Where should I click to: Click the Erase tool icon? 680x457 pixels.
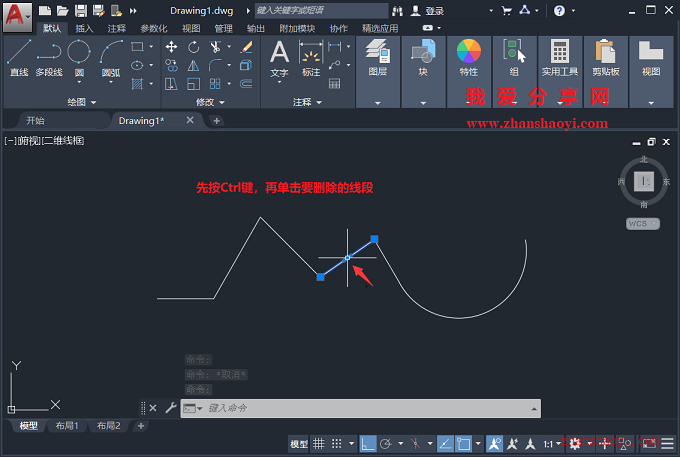(x=246, y=46)
